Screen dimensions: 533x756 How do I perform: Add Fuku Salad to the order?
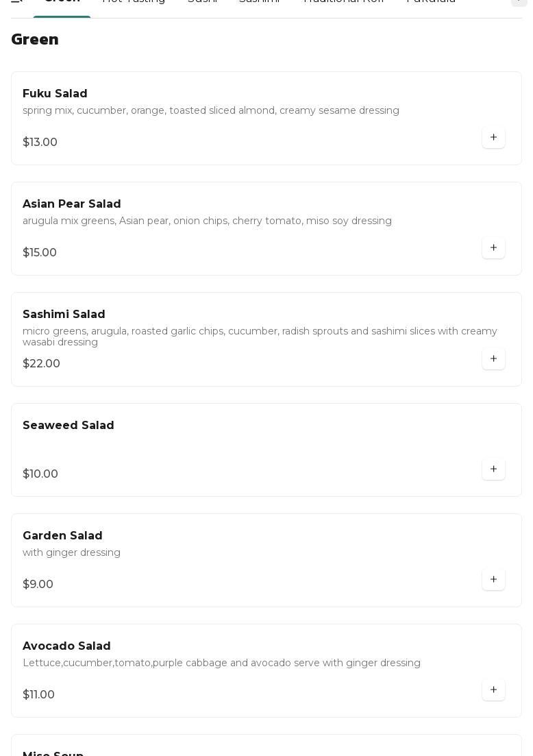[x=493, y=138]
